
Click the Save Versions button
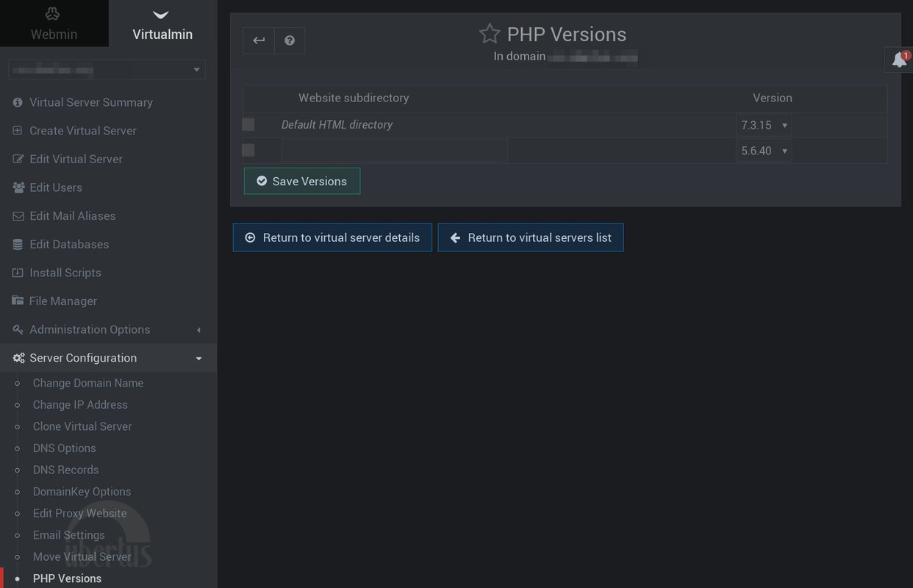tap(302, 181)
